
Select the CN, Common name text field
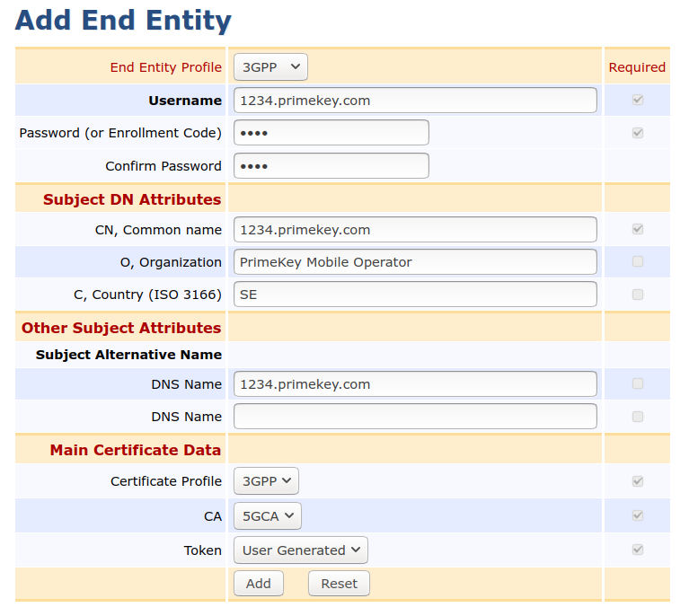click(415, 230)
